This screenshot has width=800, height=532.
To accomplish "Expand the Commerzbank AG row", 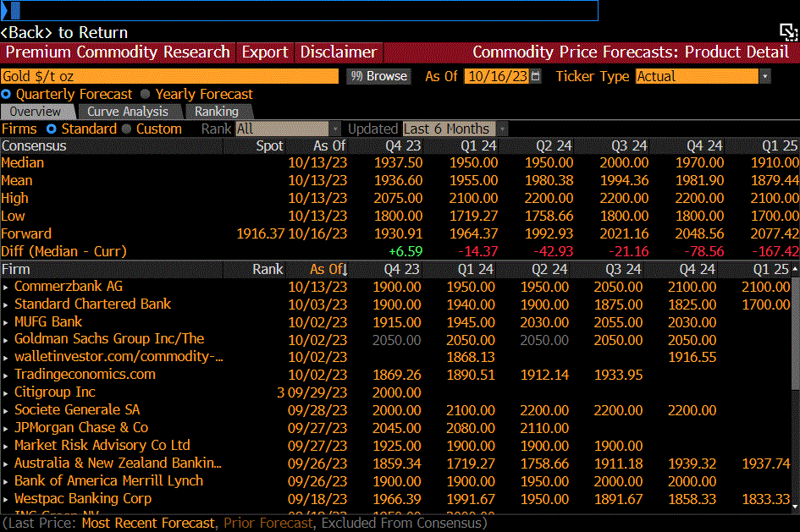I will pyautogui.click(x=6, y=288).
